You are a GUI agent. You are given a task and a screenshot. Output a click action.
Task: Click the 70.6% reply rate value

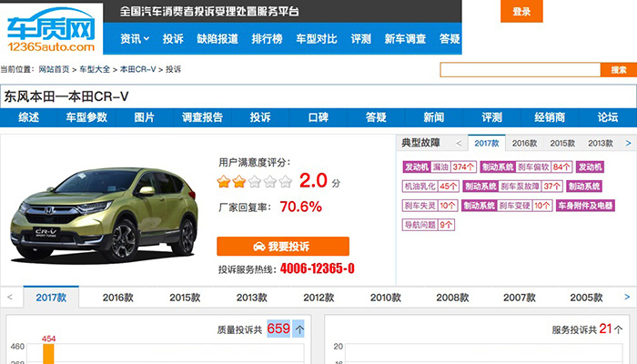(300, 207)
